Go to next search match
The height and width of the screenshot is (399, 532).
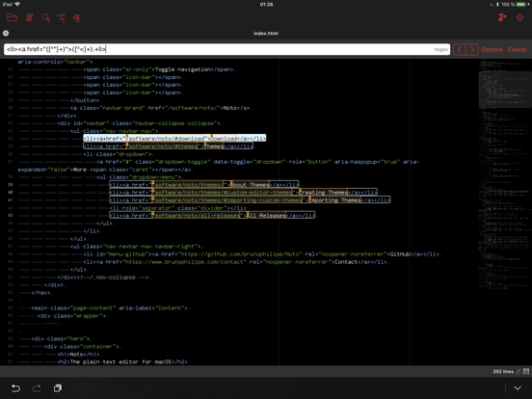[x=472, y=49]
